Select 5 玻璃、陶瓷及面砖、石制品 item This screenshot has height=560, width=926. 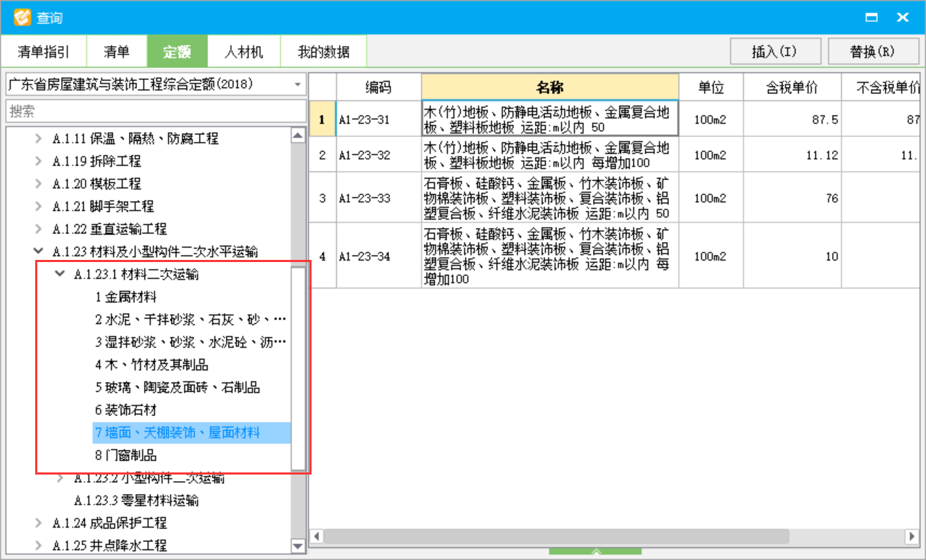(x=177, y=388)
